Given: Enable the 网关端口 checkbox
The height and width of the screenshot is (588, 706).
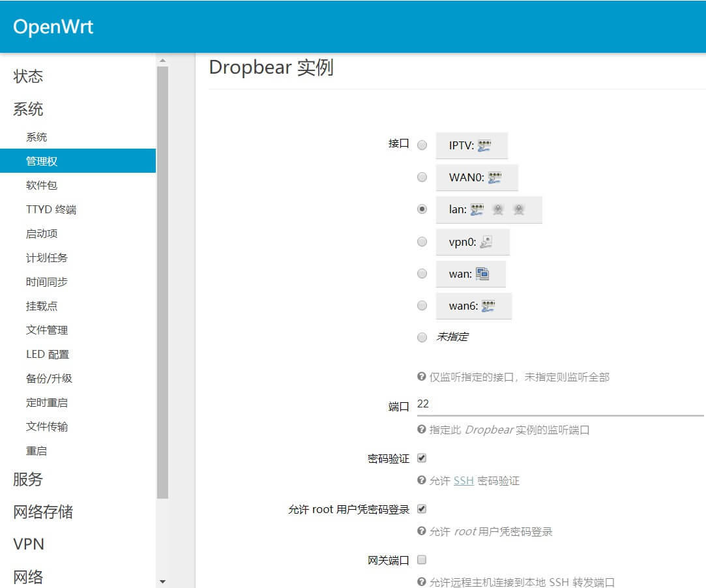Looking at the screenshot, I should coord(422,560).
